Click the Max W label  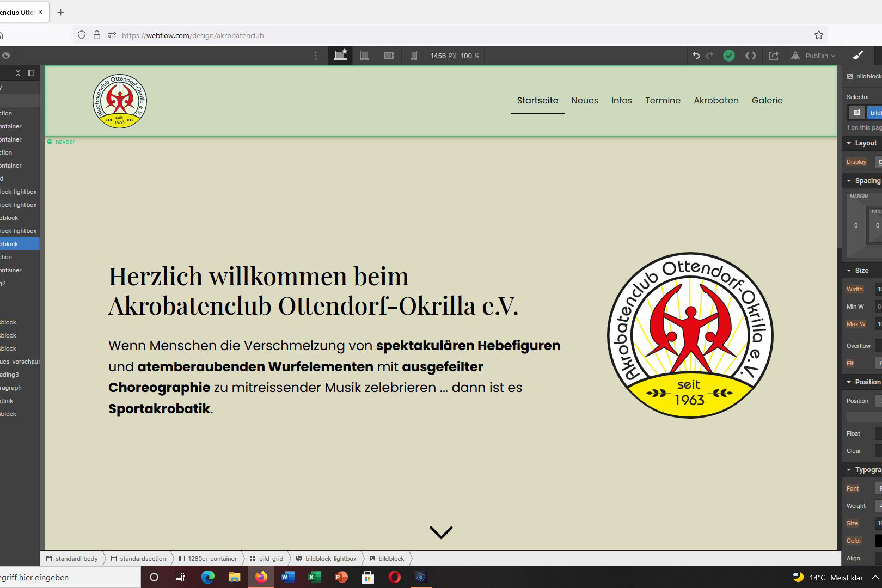click(856, 324)
